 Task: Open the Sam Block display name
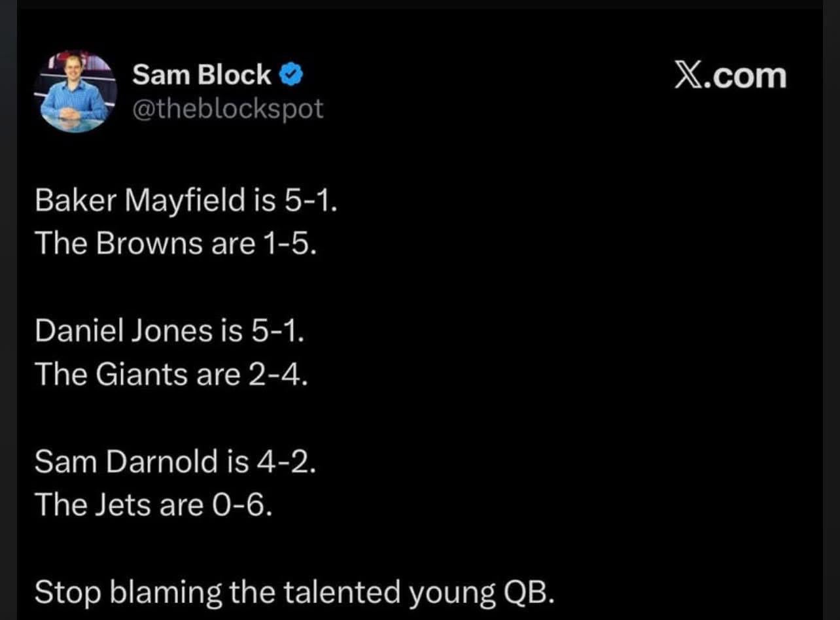click(x=201, y=76)
